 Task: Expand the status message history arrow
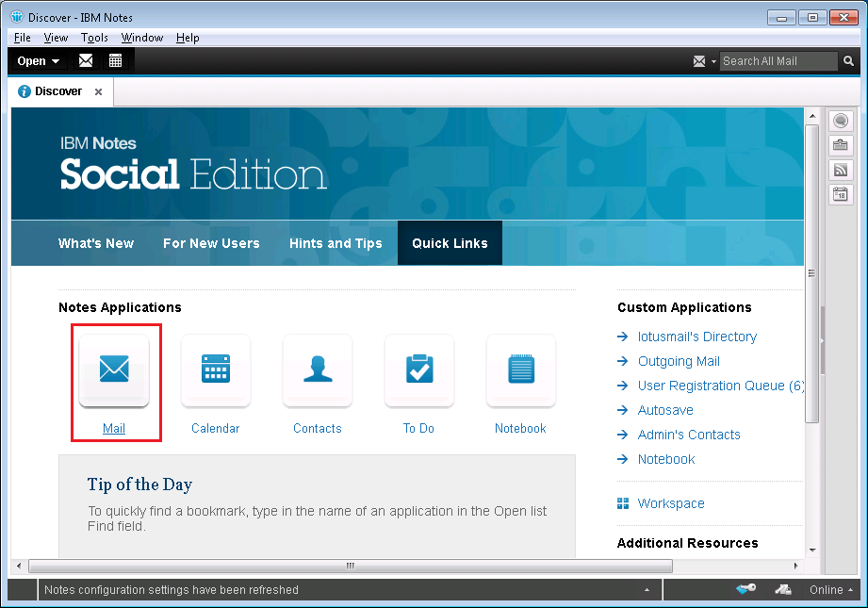tap(647, 590)
